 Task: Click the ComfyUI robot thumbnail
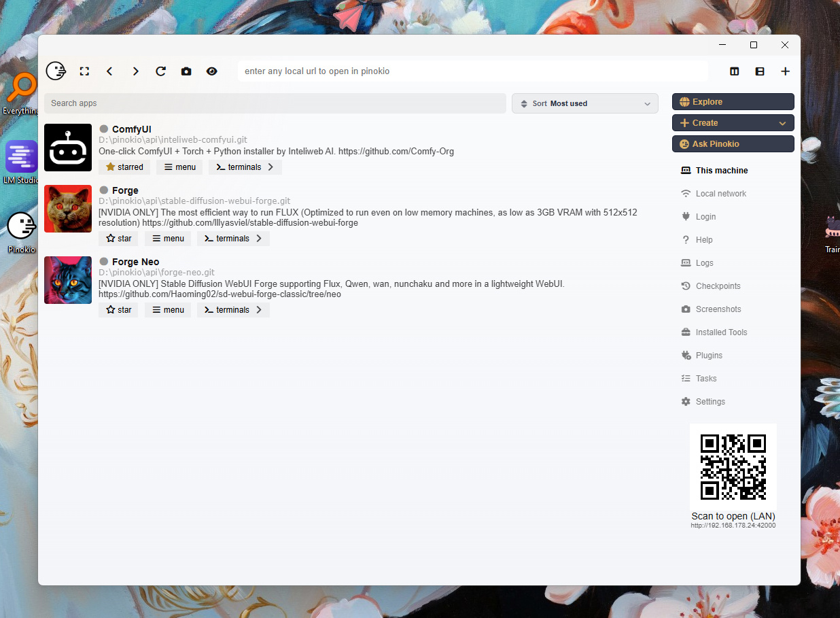pos(68,148)
